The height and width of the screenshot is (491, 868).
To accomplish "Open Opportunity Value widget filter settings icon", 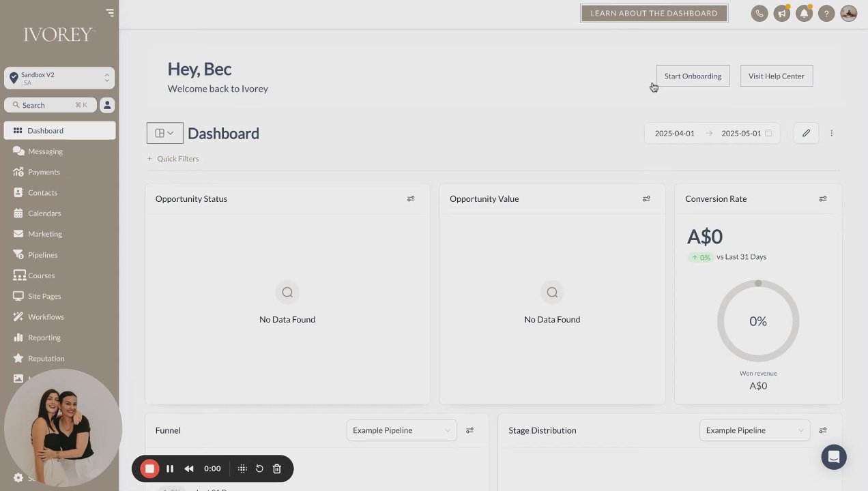I will [x=646, y=198].
